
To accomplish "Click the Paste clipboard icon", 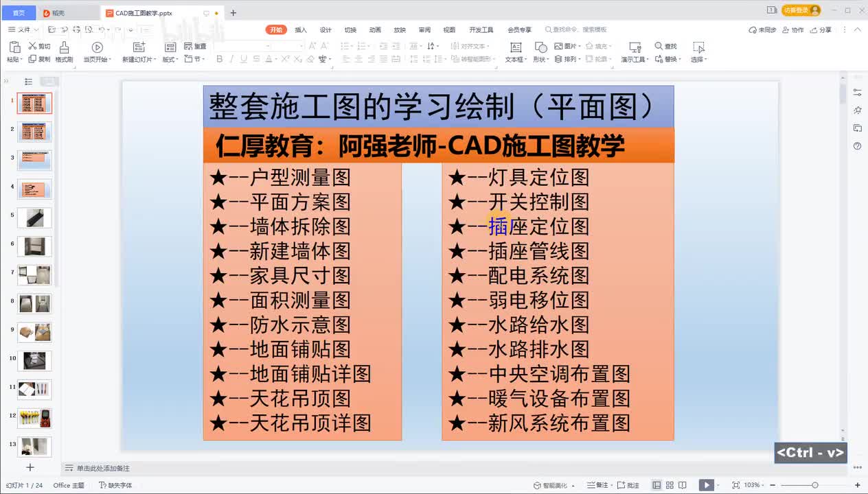I will pyautogui.click(x=14, y=47).
